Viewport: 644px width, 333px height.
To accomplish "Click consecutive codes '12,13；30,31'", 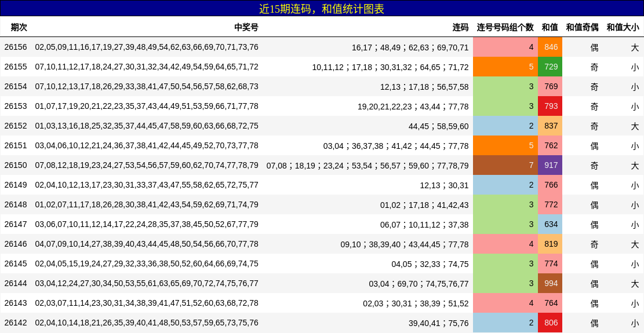I will point(444,185).
